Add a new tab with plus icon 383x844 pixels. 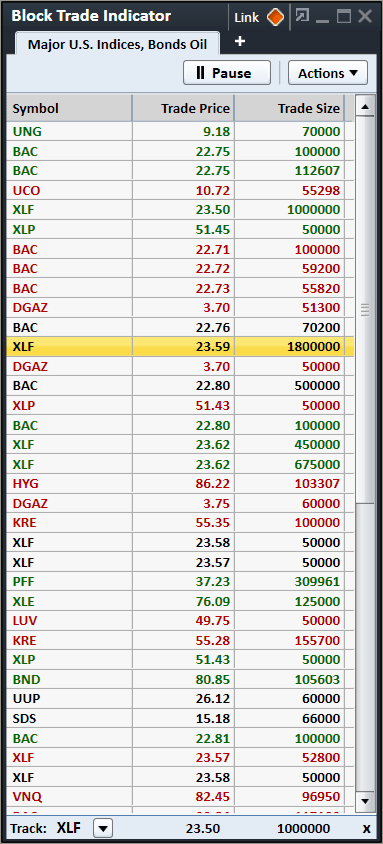coord(240,41)
